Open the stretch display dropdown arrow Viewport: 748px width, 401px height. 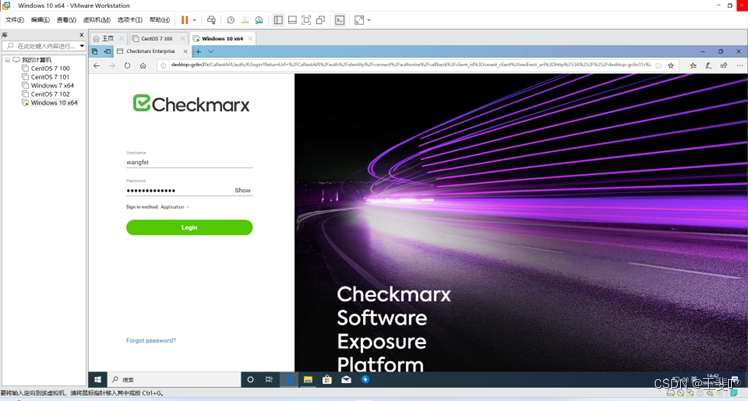[369, 20]
